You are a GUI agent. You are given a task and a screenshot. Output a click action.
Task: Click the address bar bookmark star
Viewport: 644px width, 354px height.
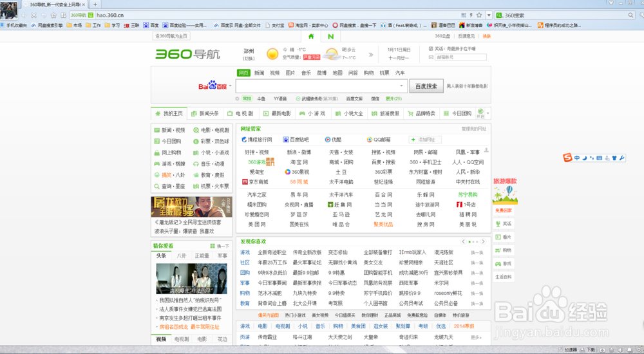point(479,15)
